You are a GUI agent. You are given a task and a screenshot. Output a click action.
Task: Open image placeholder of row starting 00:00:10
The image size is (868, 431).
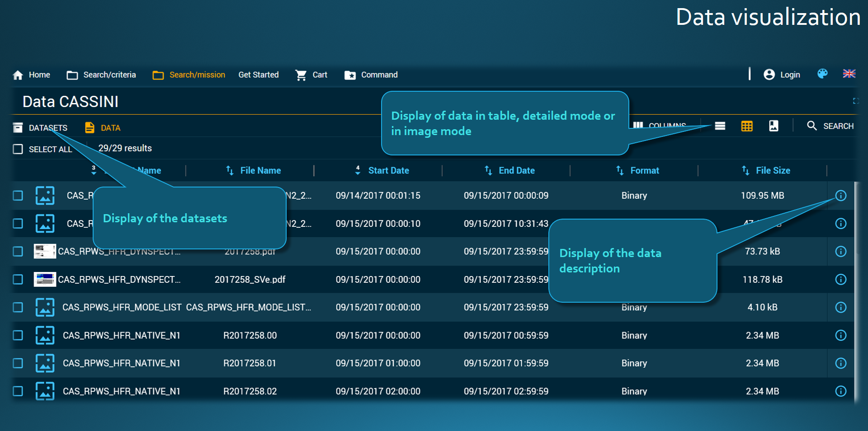click(45, 224)
